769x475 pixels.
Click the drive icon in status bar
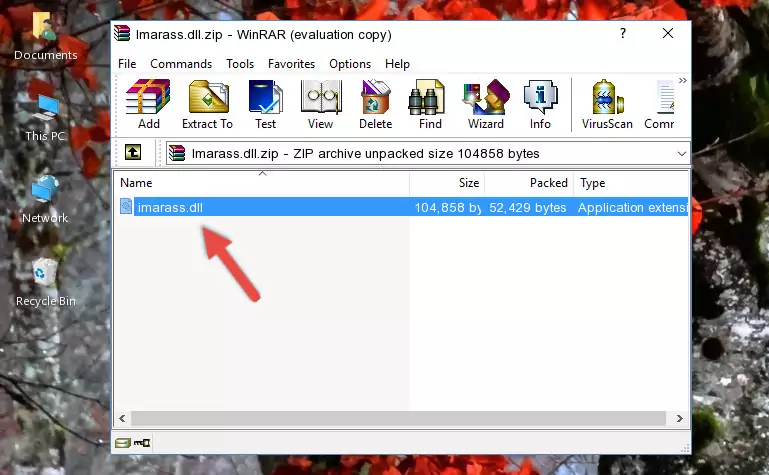[123, 443]
